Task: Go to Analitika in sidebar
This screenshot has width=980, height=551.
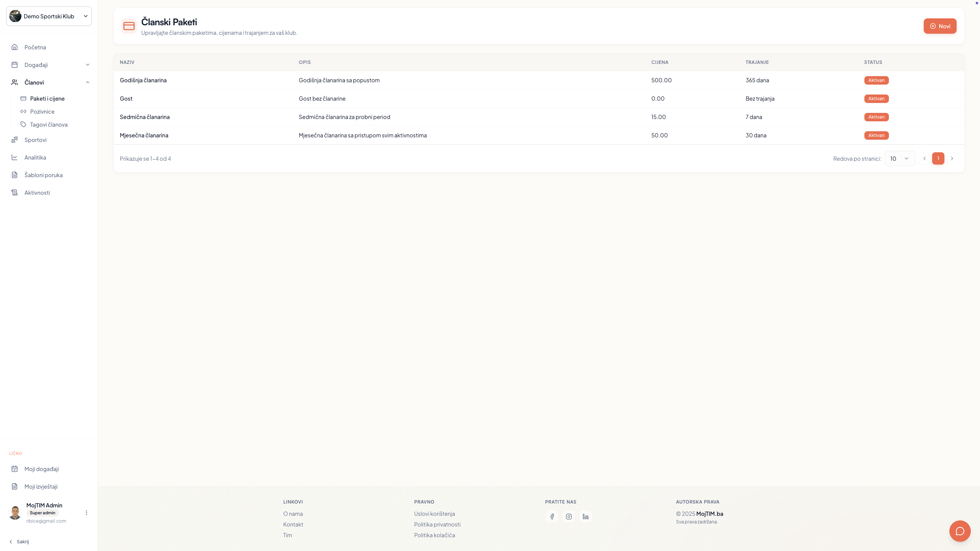Action: click(35, 157)
